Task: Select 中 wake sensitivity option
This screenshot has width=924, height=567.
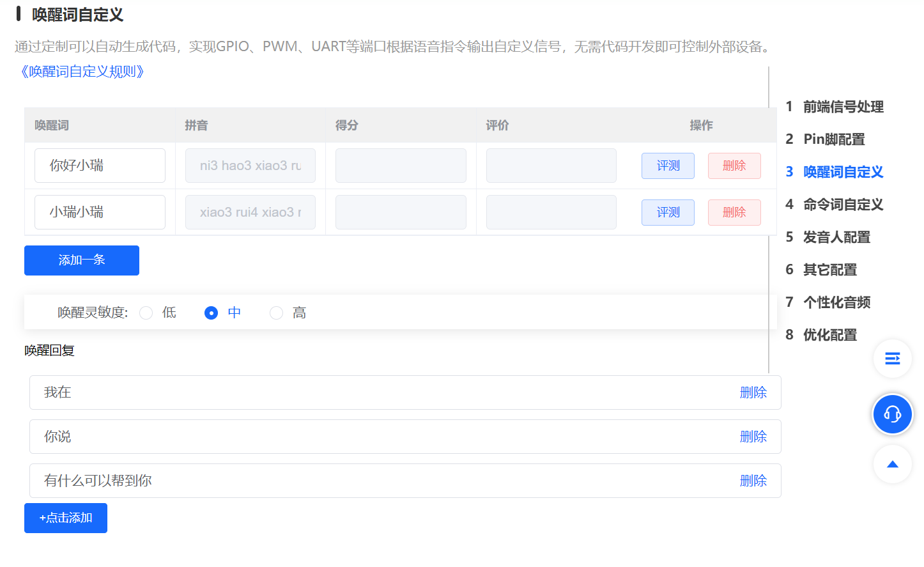Action: [211, 313]
